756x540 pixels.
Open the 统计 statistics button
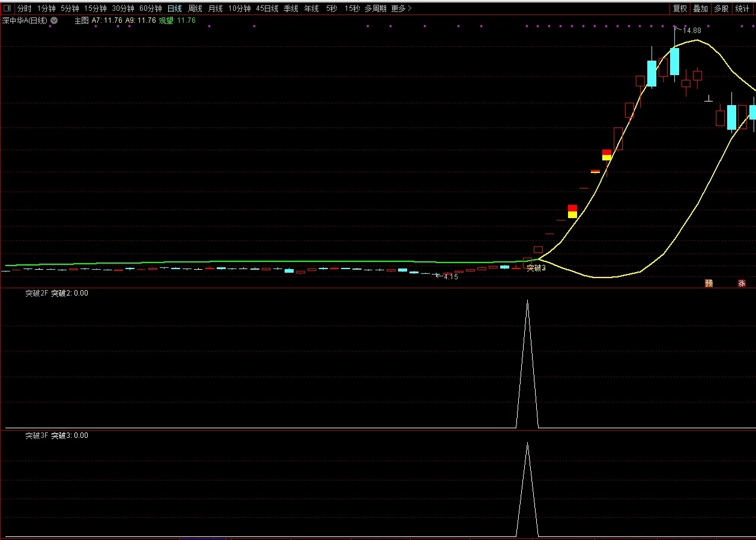742,8
